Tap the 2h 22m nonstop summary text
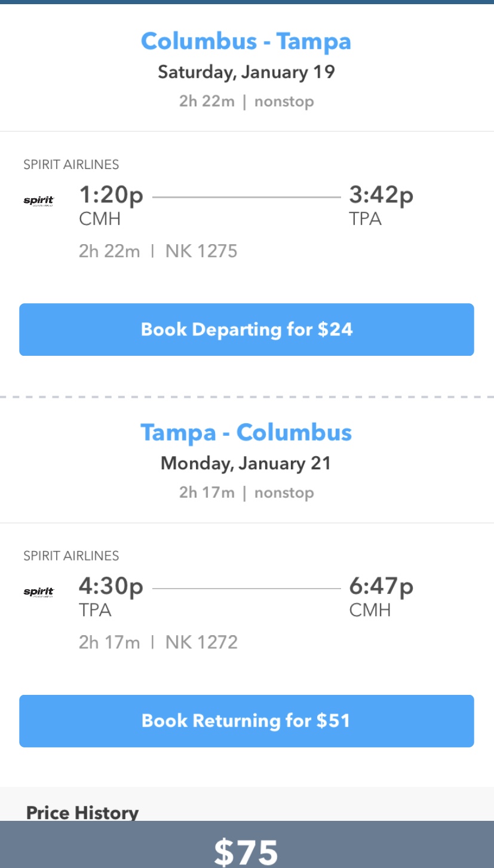Viewport: 494px width, 868px height. (x=246, y=101)
